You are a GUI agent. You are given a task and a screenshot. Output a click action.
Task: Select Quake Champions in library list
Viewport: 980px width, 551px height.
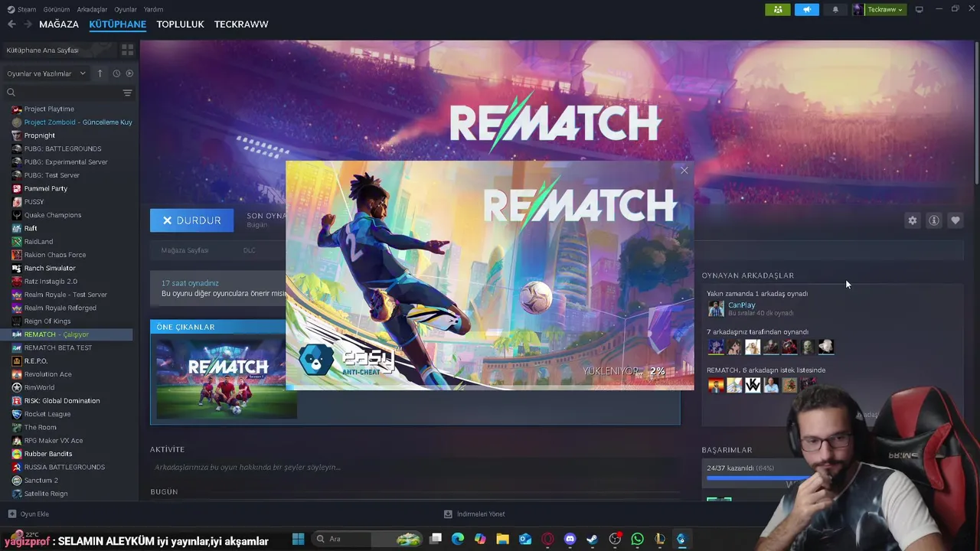point(71,215)
